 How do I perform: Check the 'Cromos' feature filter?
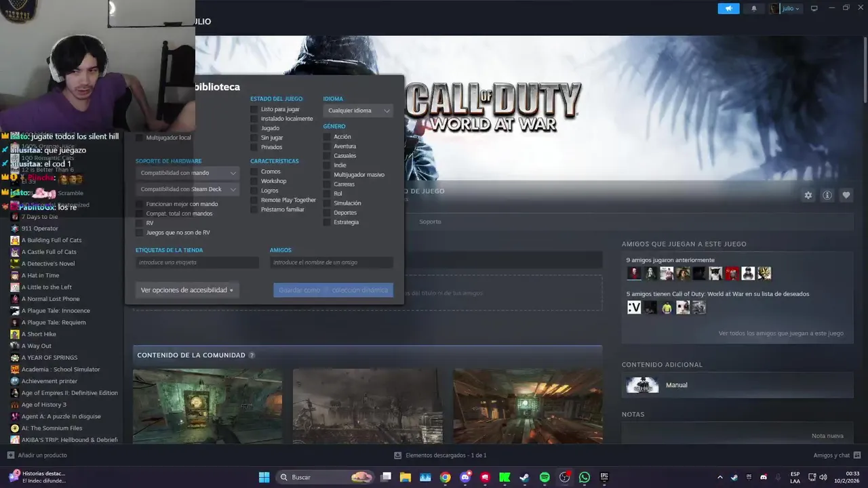point(254,171)
